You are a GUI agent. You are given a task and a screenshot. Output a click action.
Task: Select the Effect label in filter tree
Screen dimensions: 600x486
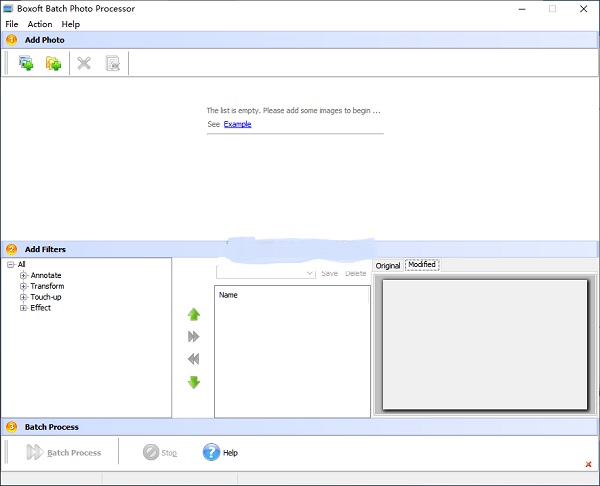tap(41, 308)
